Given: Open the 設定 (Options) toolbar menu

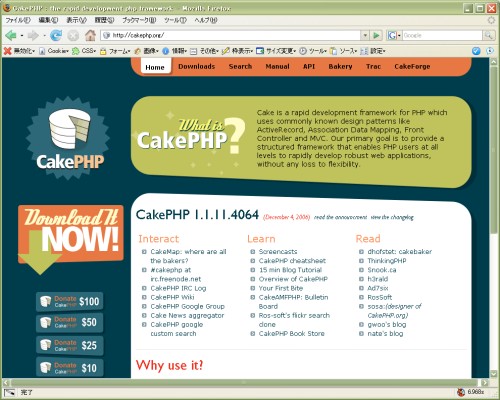Looking at the screenshot, I should pyautogui.click(x=373, y=51).
